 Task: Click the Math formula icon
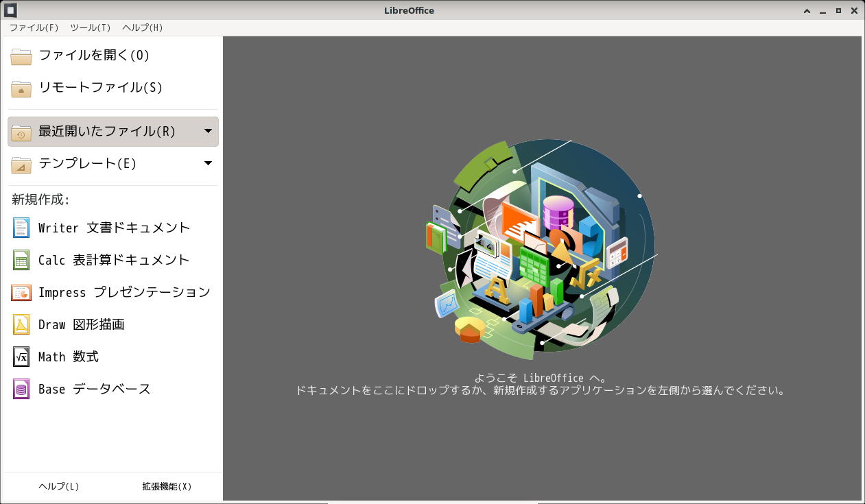click(21, 357)
